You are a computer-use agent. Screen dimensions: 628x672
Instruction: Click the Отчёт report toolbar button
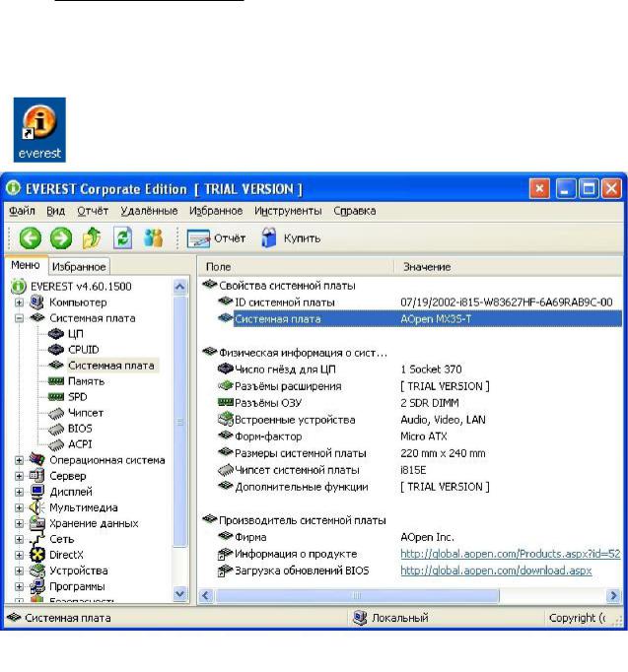pyautogui.click(x=217, y=238)
